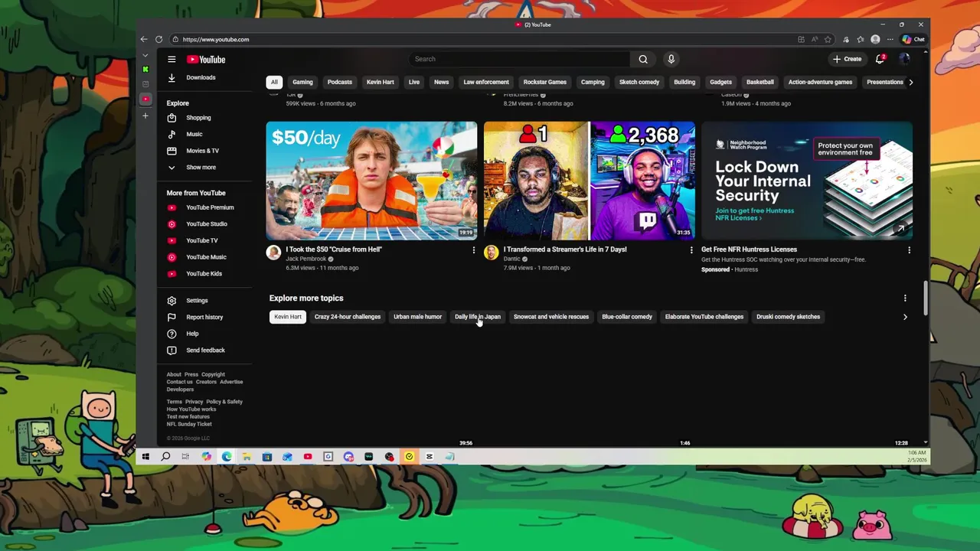Open the account avatar menu
Screen dimensions: 980x551
904,59
